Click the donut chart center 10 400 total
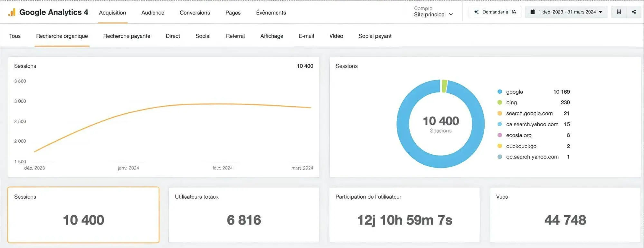The image size is (644, 248). pos(441,121)
